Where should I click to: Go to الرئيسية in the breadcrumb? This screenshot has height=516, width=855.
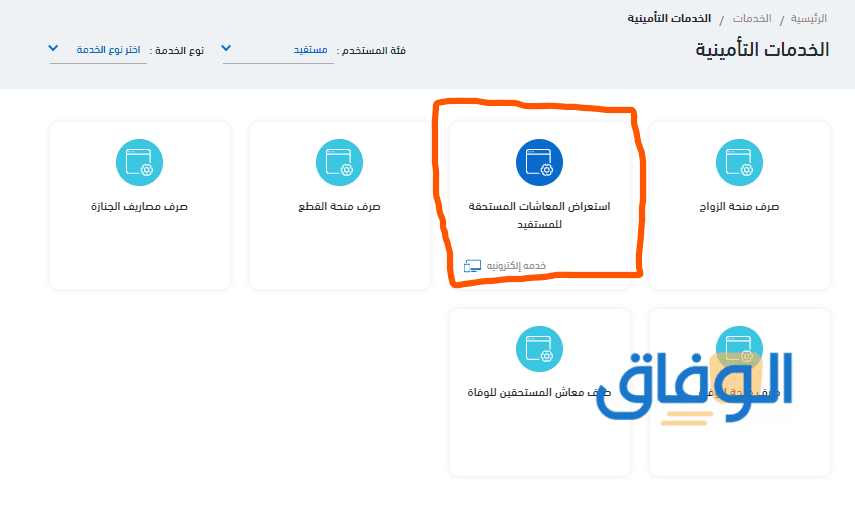(x=809, y=19)
